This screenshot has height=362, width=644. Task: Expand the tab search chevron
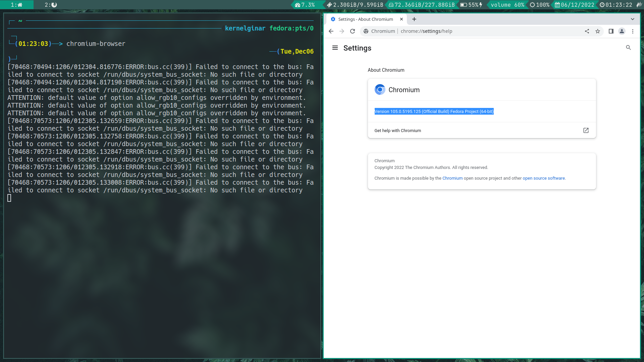click(x=633, y=19)
